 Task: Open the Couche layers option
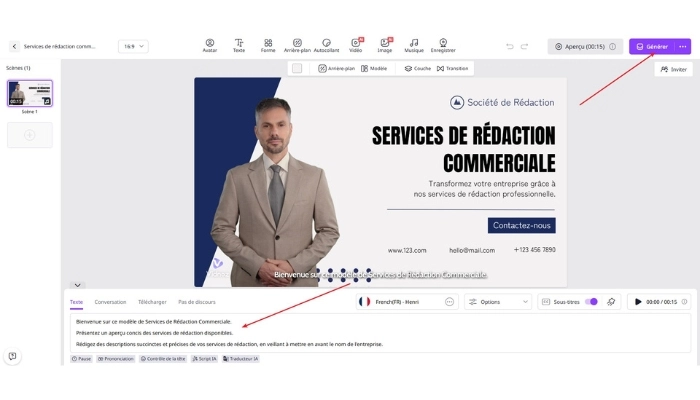417,68
